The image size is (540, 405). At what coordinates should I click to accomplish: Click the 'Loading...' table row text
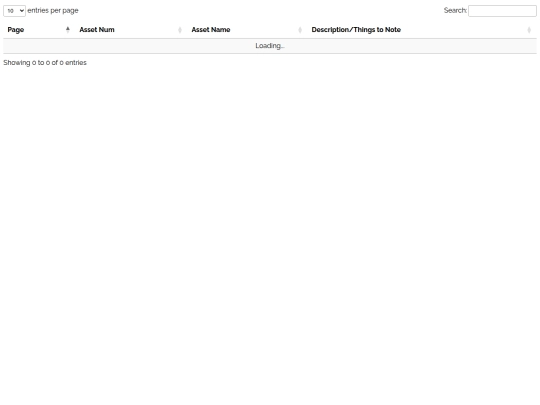click(x=270, y=46)
